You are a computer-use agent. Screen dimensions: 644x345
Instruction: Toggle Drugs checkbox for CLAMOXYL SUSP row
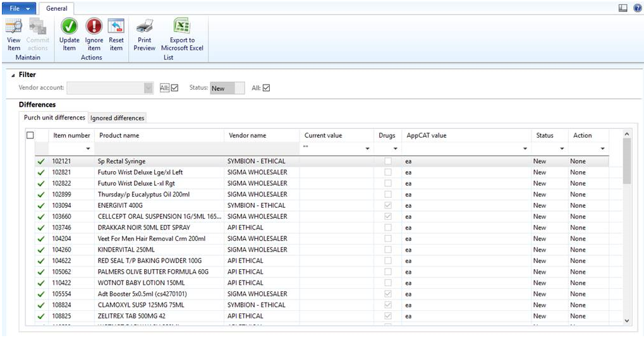tap(387, 305)
